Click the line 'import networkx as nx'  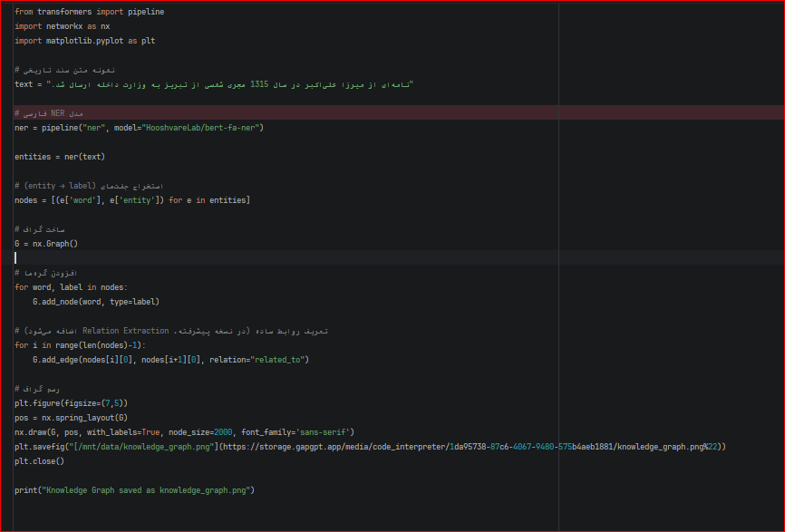click(x=62, y=26)
